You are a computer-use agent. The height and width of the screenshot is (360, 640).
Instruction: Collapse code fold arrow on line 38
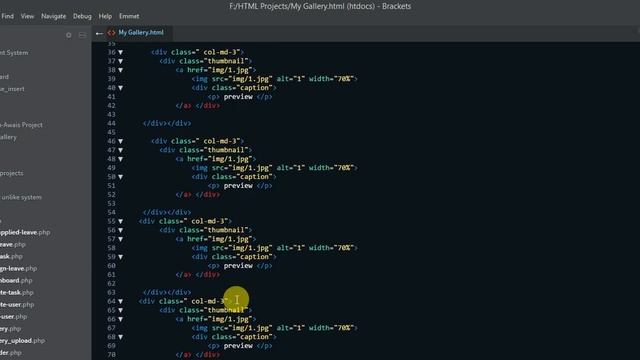(120, 70)
